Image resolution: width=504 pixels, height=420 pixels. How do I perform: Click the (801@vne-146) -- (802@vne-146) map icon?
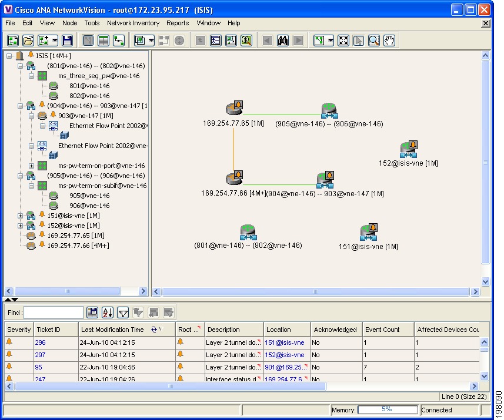coord(248,233)
